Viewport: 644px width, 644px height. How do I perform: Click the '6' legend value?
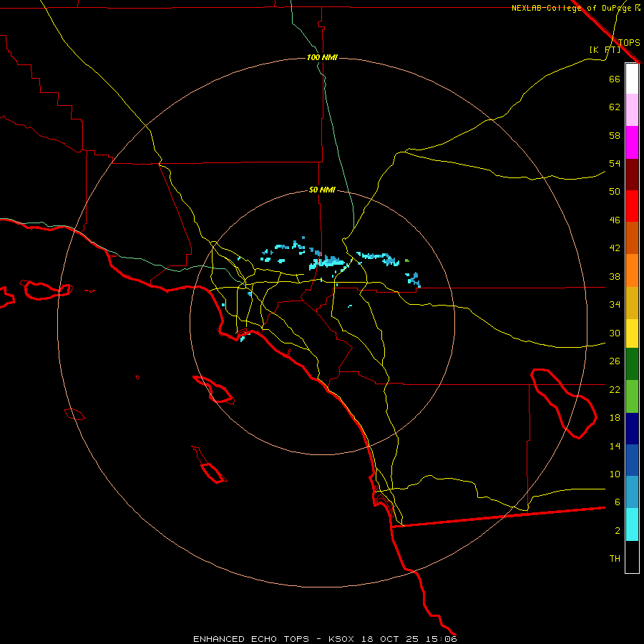(617, 502)
